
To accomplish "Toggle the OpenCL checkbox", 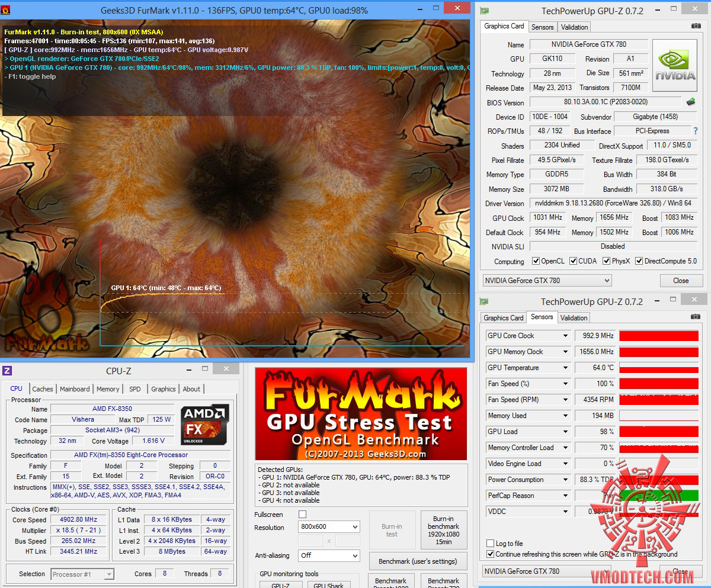I will coord(536,261).
